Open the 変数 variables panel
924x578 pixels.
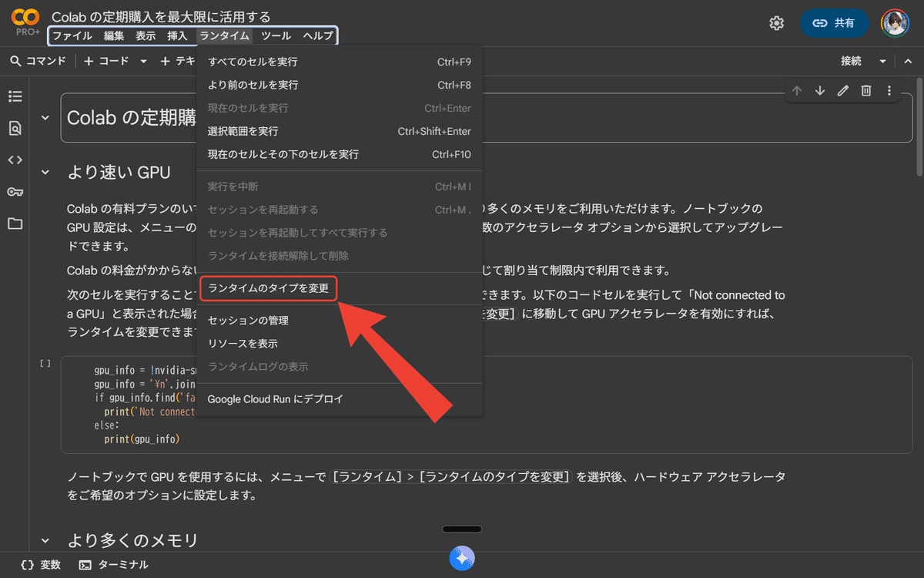click(42, 565)
